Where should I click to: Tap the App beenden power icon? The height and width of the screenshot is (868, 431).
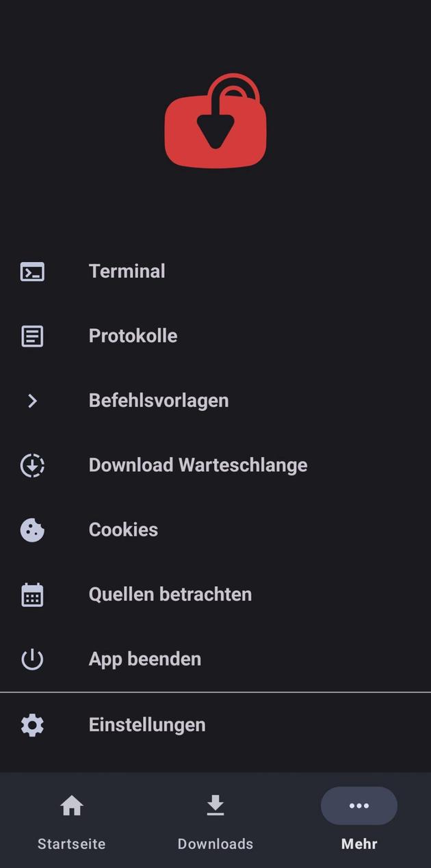pos(32,659)
